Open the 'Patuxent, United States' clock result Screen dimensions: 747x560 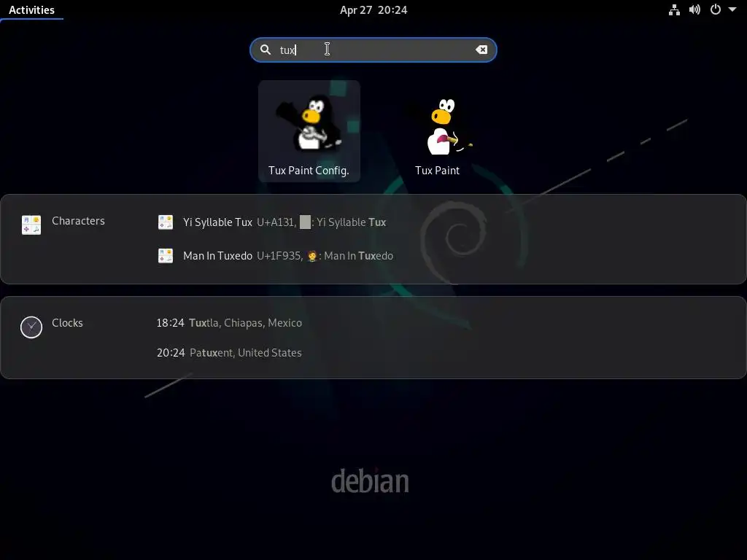[x=229, y=353]
